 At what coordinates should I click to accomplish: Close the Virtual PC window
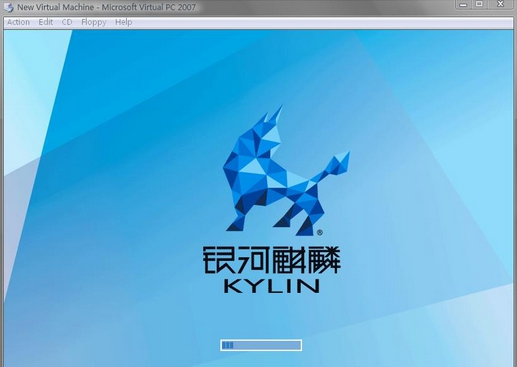[500, 4]
